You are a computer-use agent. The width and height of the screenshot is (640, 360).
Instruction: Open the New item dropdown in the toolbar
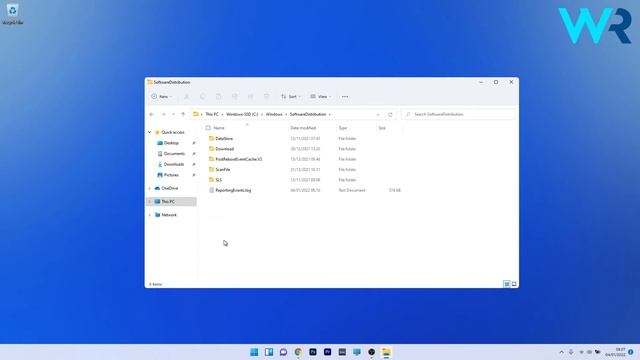162,97
